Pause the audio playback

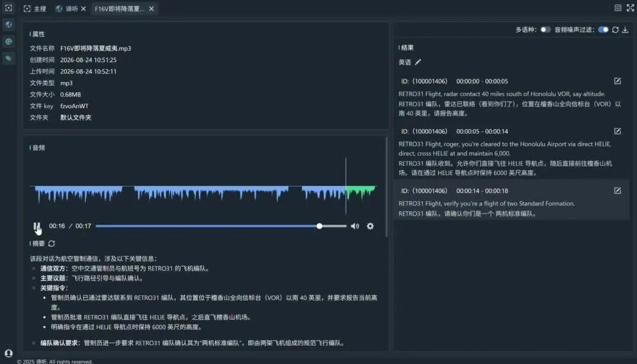pyautogui.click(x=37, y=226)
